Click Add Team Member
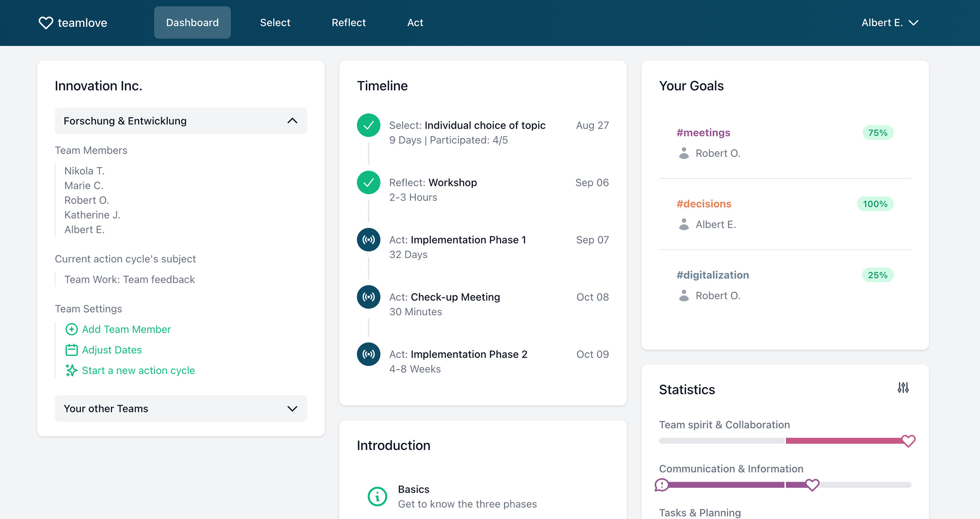The width and height of the screenshot is (980, 519). pos(126,329)
